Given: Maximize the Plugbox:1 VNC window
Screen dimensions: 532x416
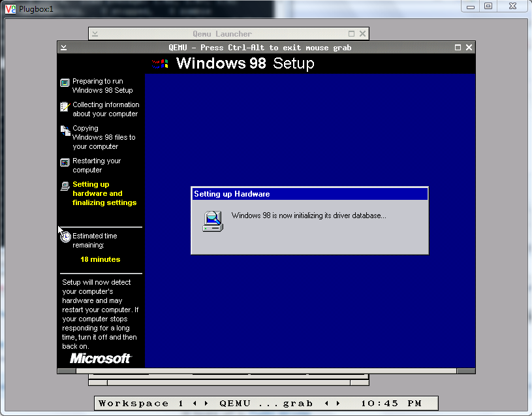Looking at the screenshot, I should click(x=488, y=7).
